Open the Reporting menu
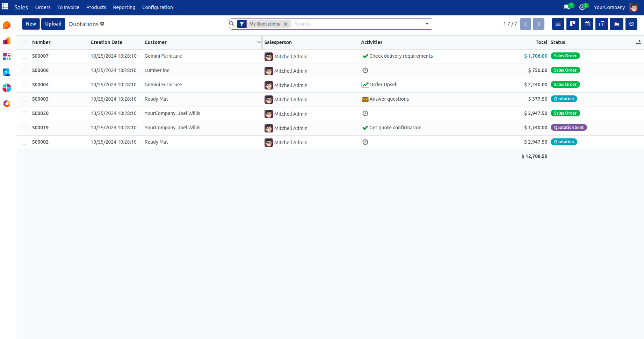This screenshot has height=339, width=644. (x=124, y=7)
